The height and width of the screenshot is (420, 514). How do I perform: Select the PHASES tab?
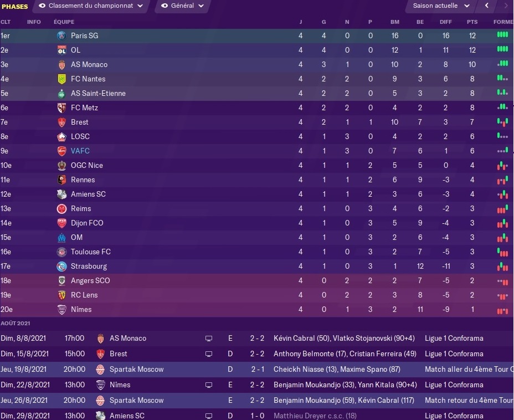coord(15,6)
